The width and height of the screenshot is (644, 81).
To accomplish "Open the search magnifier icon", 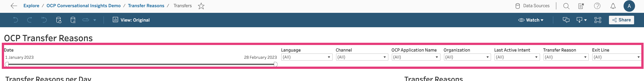I will tap(566, 6).
